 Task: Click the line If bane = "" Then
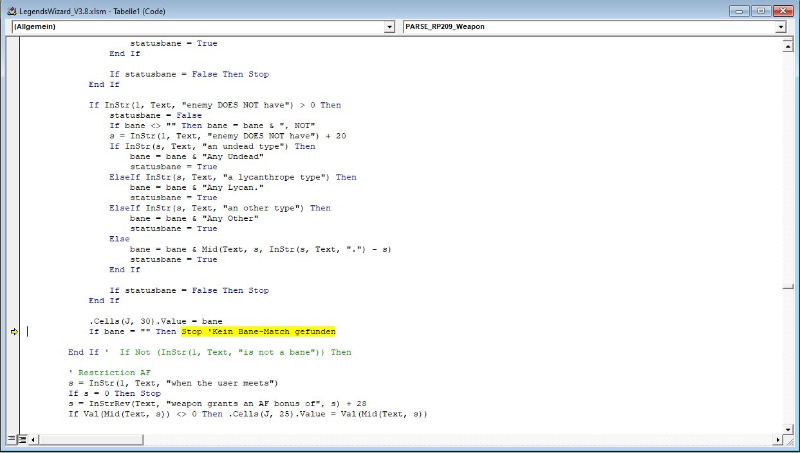[x=133, y=332]
